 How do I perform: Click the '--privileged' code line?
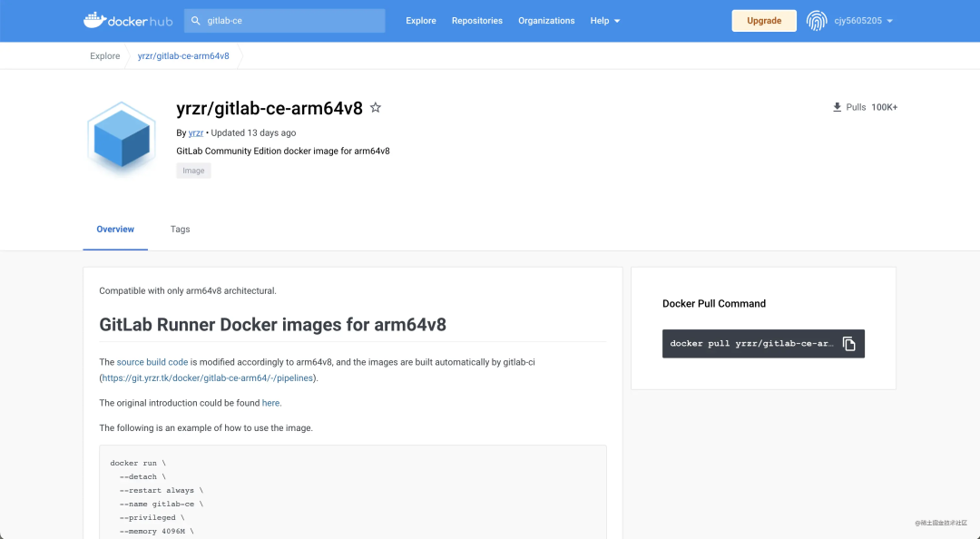pyautogui.click(x=152, y=518)
